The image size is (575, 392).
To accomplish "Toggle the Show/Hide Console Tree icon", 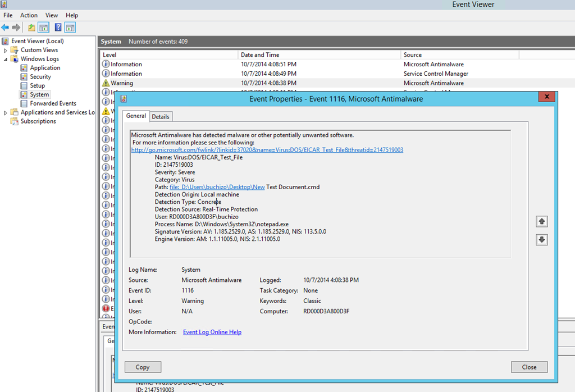I will [43, 28].
